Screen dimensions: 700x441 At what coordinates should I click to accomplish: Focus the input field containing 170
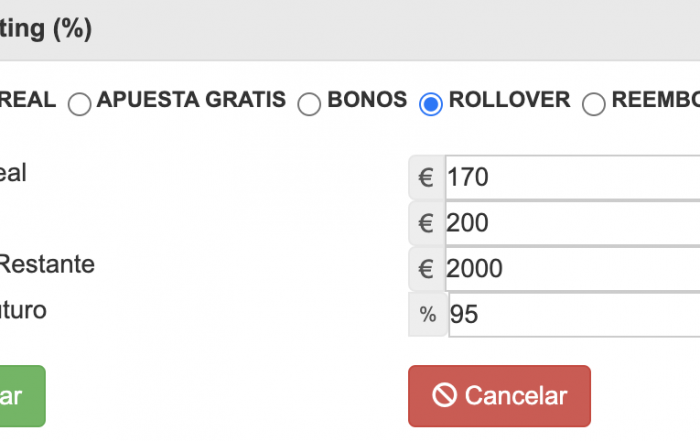(572, 177)
